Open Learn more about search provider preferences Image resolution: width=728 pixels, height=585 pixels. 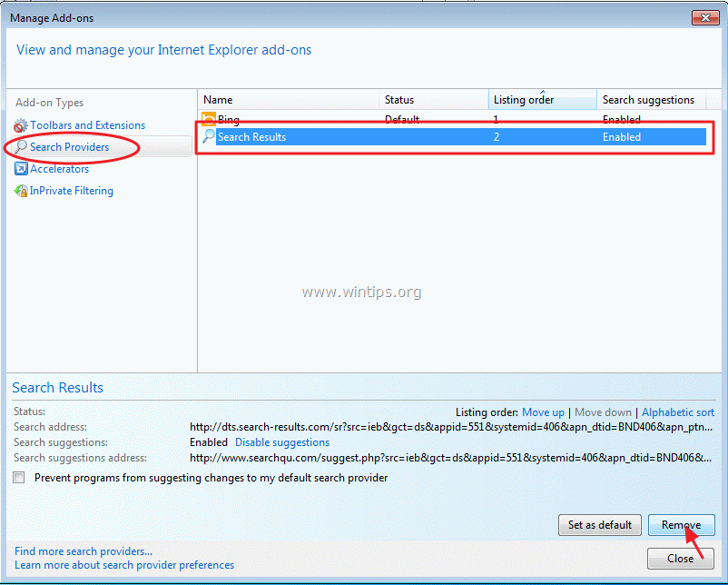pos(124,565)
